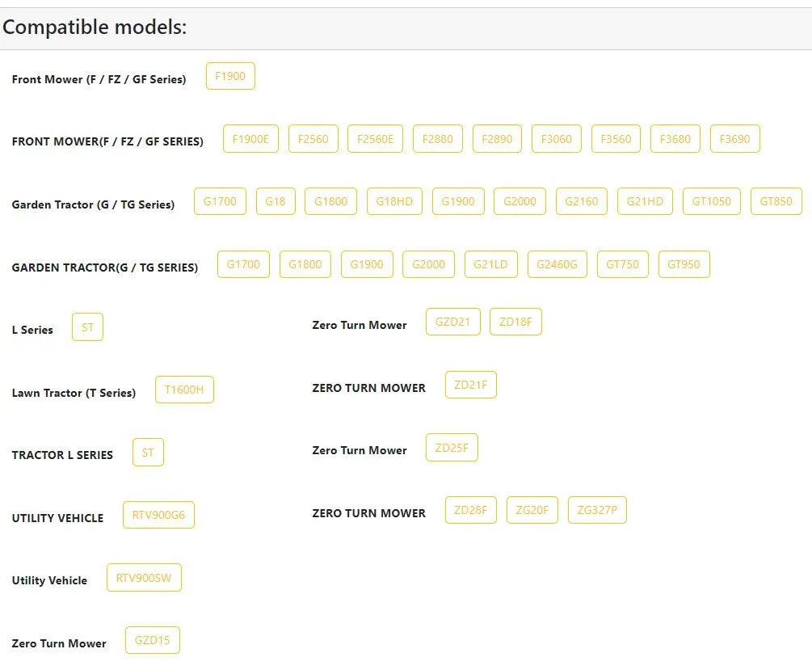This screenshot has height=670, width=812.
Task: Click uppercase "UTILITY VEHICLE" label
Action: click(x=57, y=518)
